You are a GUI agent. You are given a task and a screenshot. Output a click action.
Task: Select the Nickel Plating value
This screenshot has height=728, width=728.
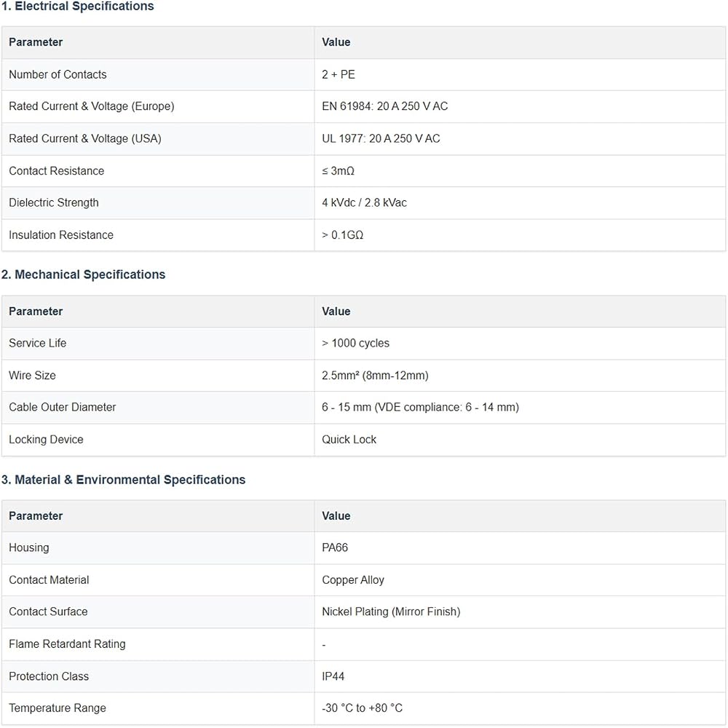tap(391, 612)
